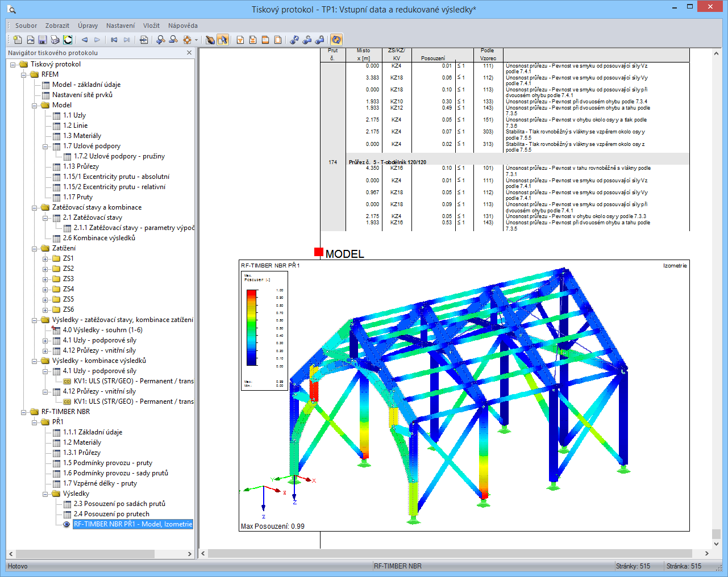This screenshot has width=728, height=577.
Task: Select 1.3 Materiály under Model
Action: pos(82,136)
